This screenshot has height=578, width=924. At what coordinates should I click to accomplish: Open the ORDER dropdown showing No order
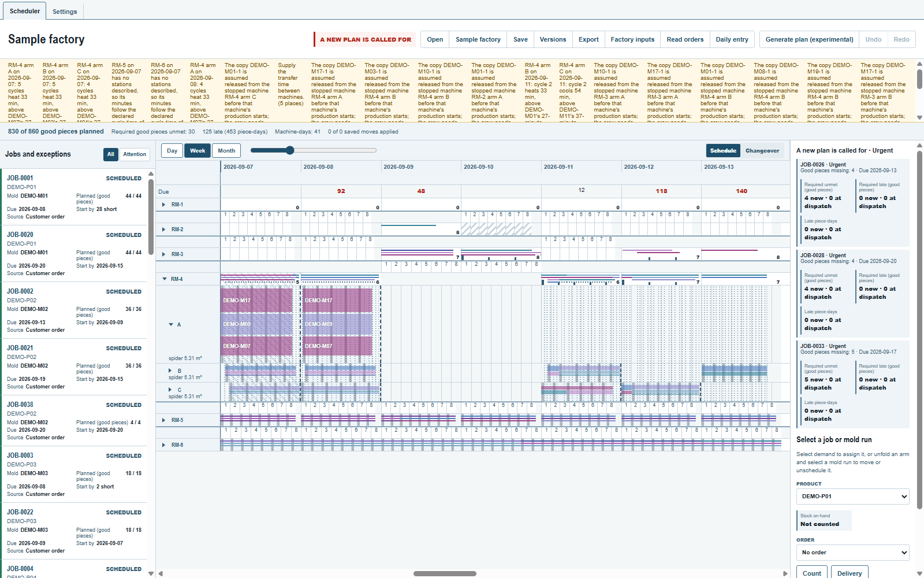[853, 553]
